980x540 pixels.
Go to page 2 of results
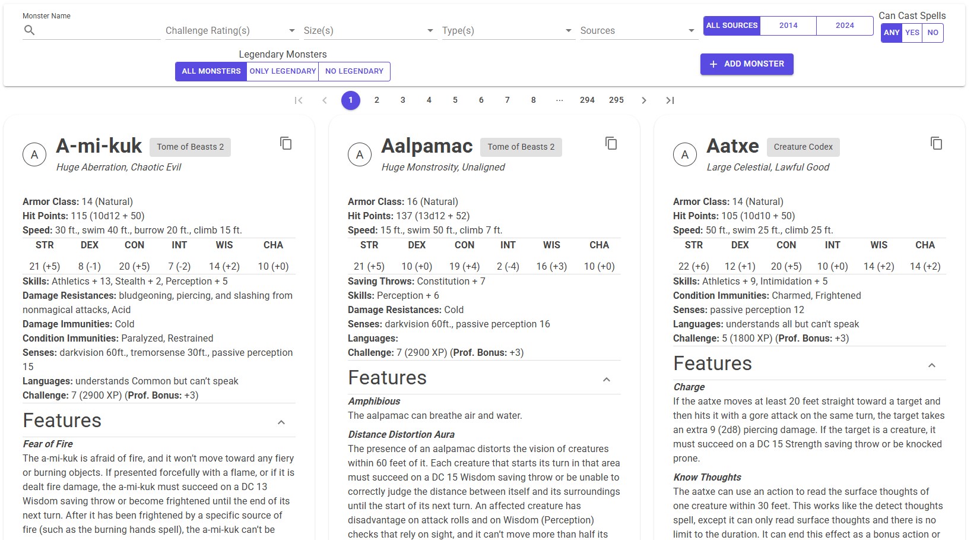point(377,100)
